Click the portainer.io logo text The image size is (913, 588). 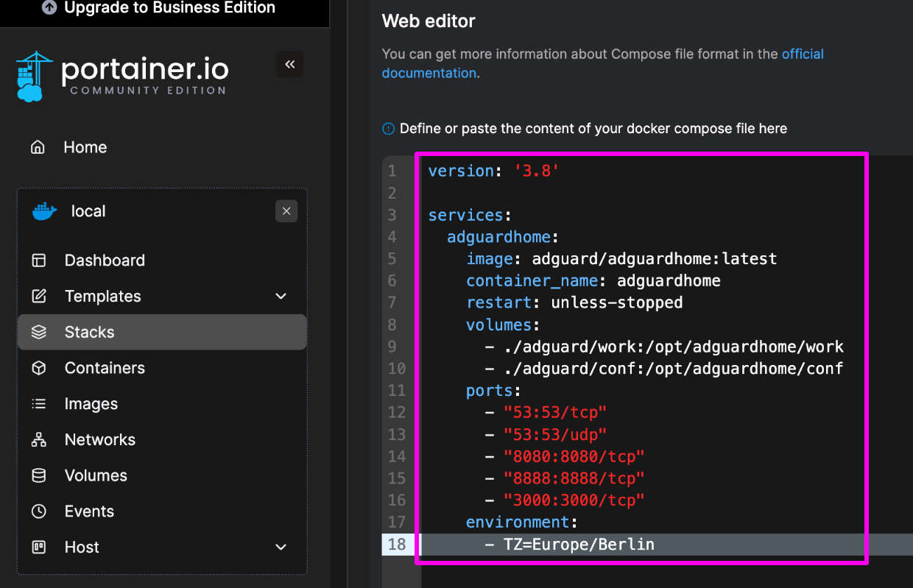pos(144,71)
